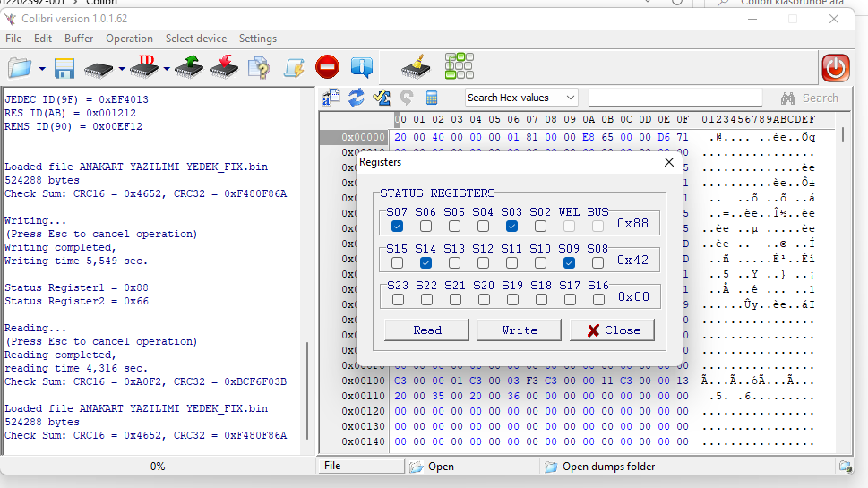The image size is (868, 488).
Task: Uncheck the S07 status bit checkbox
Action: pos(397,227)
